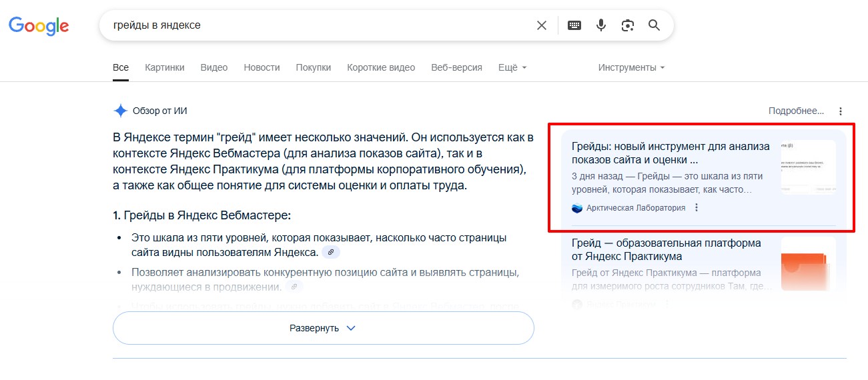Switch to the Новости tab
The height and width of the screenshot is (380, 868).
[262, 67]
